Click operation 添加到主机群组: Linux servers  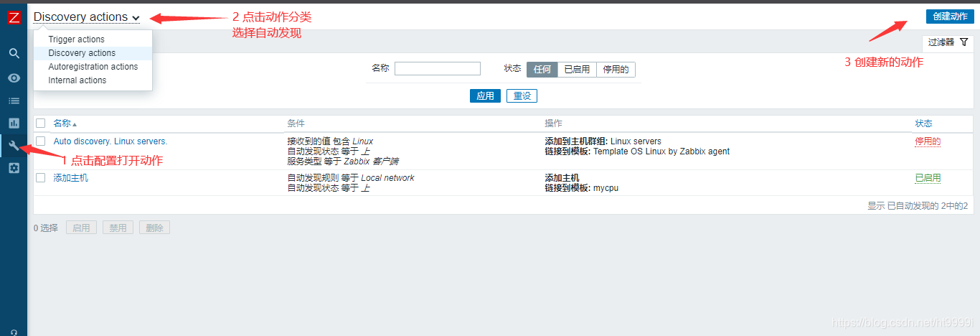coord(603,141)
